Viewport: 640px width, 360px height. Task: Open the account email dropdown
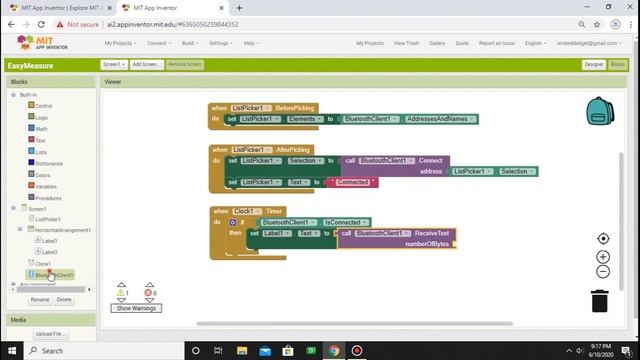pos(589,43)
